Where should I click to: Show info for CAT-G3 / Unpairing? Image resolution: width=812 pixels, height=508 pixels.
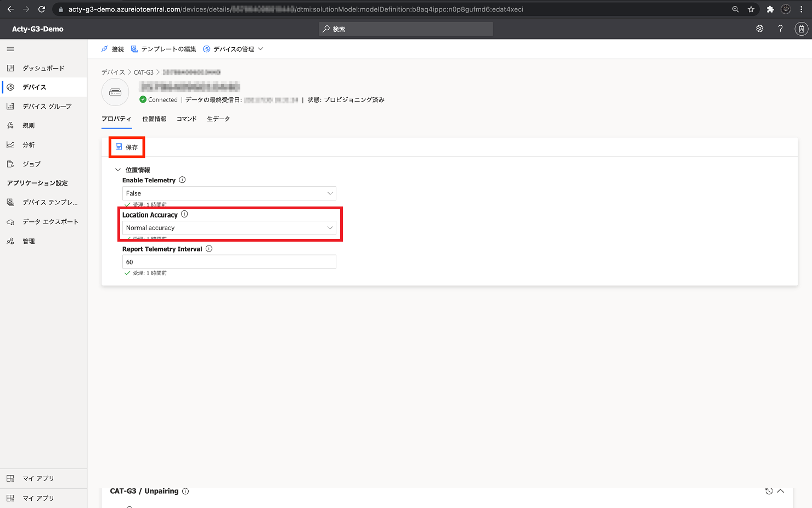[185, 491]
